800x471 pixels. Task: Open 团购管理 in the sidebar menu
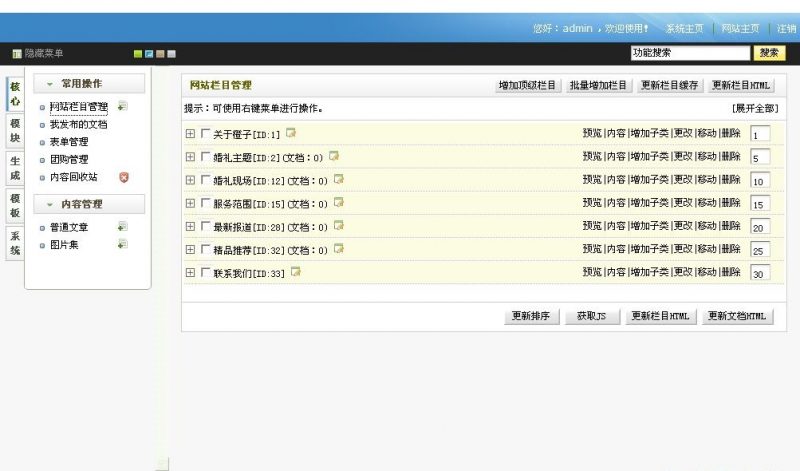pyautogui.click(x=69, y=160)
